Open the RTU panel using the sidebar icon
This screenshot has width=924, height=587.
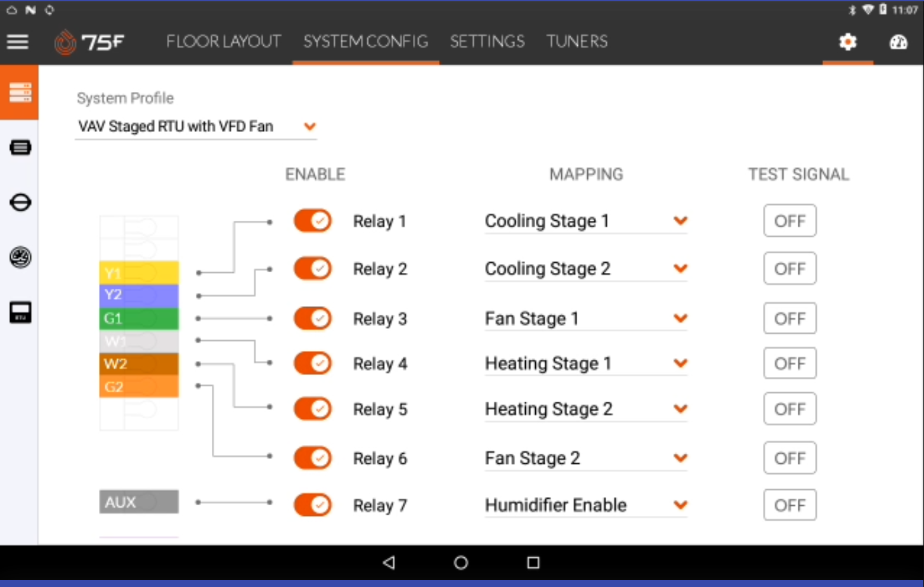tap(20, 312)
